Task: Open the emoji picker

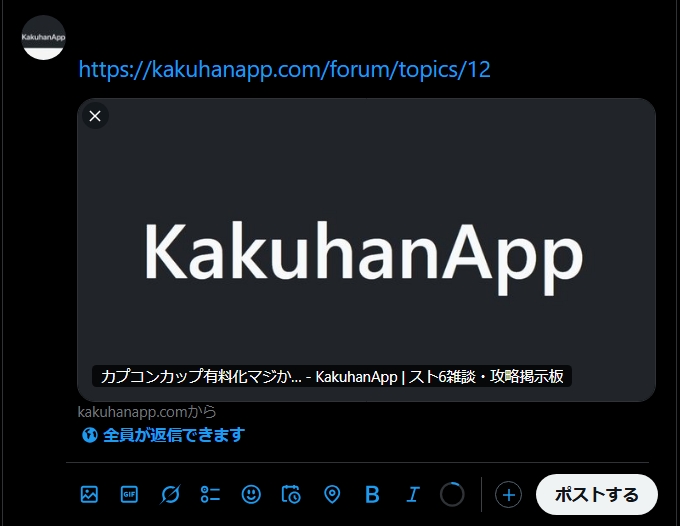Action: (251, 494)
